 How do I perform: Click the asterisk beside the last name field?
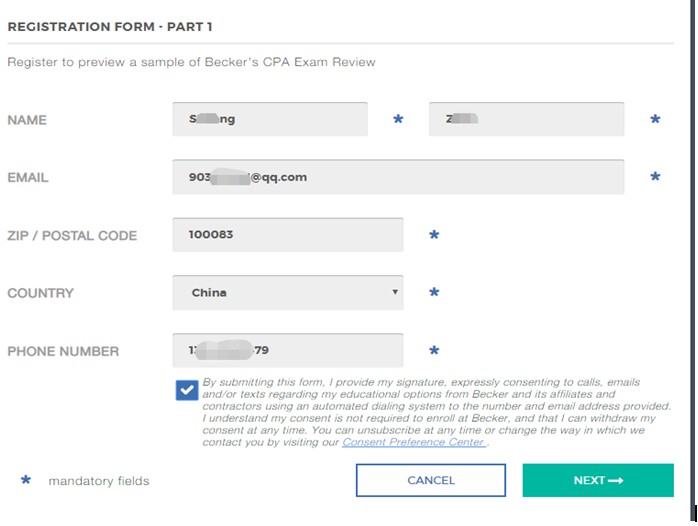click(x=655, y=120)
